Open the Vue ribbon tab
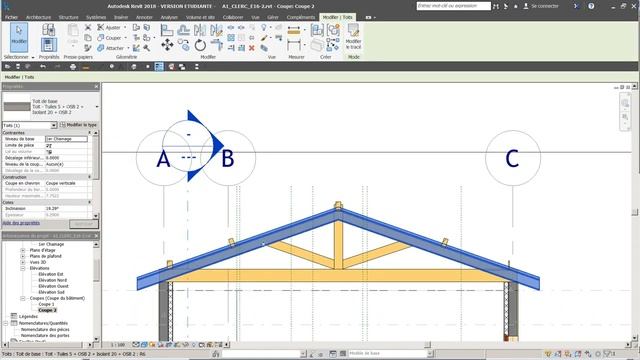This screenshot has height=360, width=640. coord(255,17)
